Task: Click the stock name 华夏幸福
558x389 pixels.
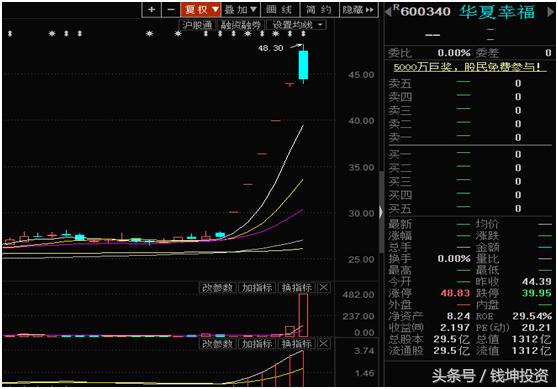Action: click(x=497, y=12)
